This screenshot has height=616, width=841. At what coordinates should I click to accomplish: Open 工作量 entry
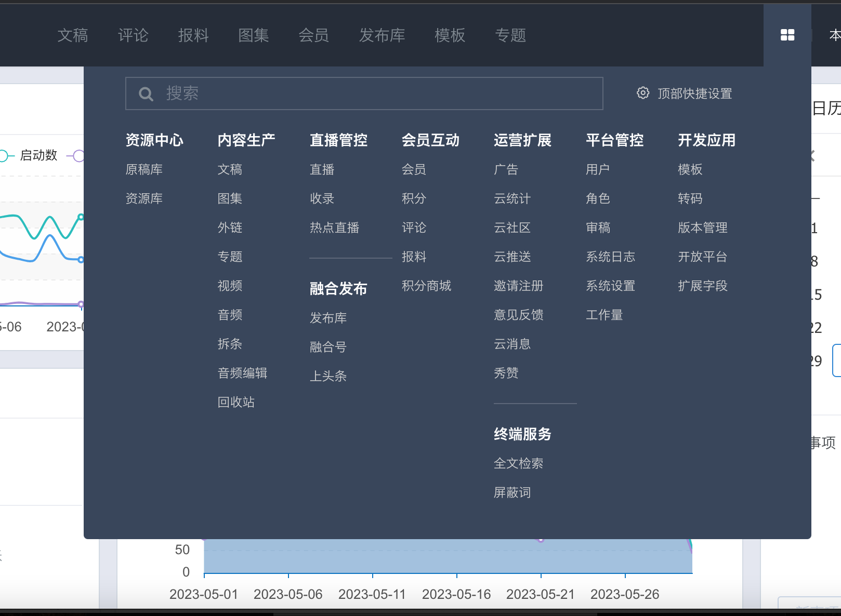point(604,315)
